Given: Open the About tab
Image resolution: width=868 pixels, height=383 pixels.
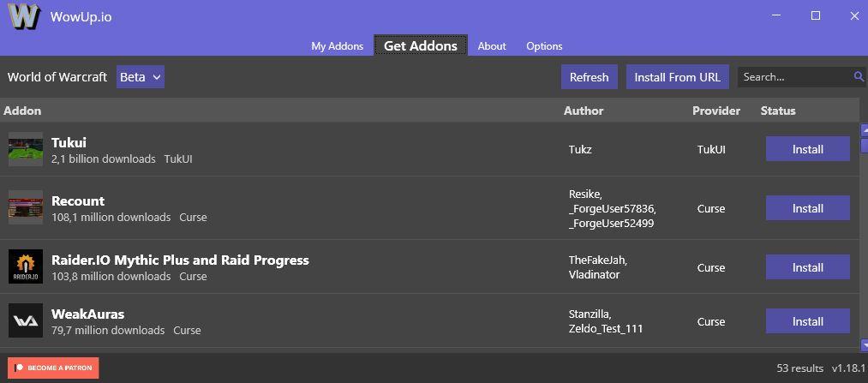Looking at the screenshot, I should 492,46.
